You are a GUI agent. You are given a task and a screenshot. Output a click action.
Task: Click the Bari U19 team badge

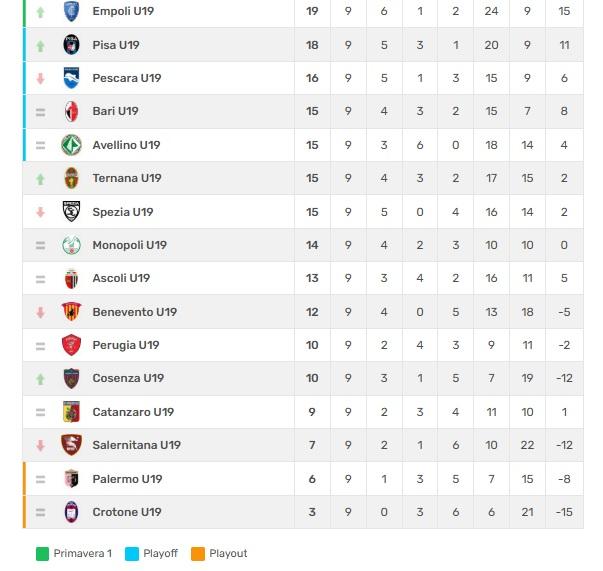point(72,111)
